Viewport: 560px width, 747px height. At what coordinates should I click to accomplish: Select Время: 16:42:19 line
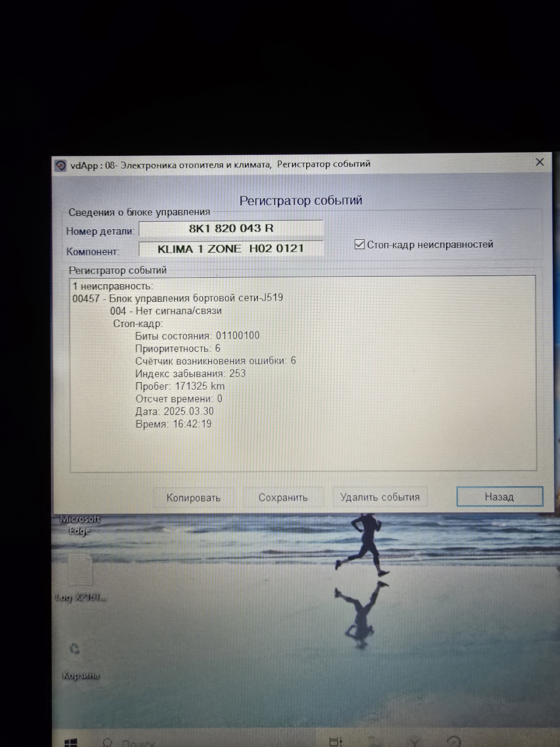point(173,424)
